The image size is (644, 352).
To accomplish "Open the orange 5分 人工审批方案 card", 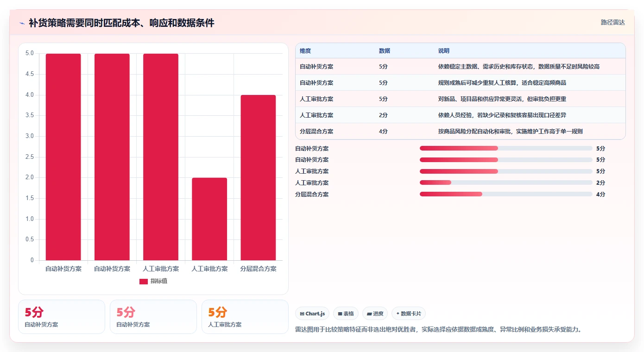I will click(245, 317).
